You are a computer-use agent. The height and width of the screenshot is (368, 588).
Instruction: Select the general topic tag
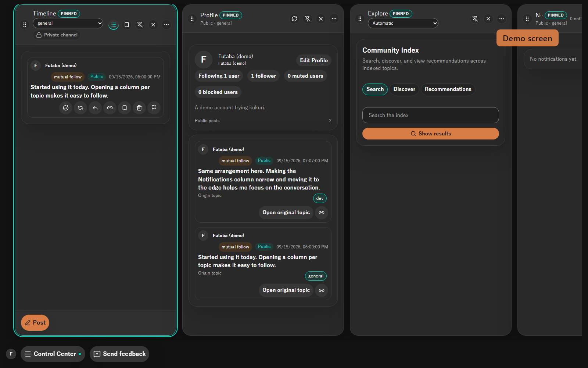pyautogui.click(x=316, y=276)
